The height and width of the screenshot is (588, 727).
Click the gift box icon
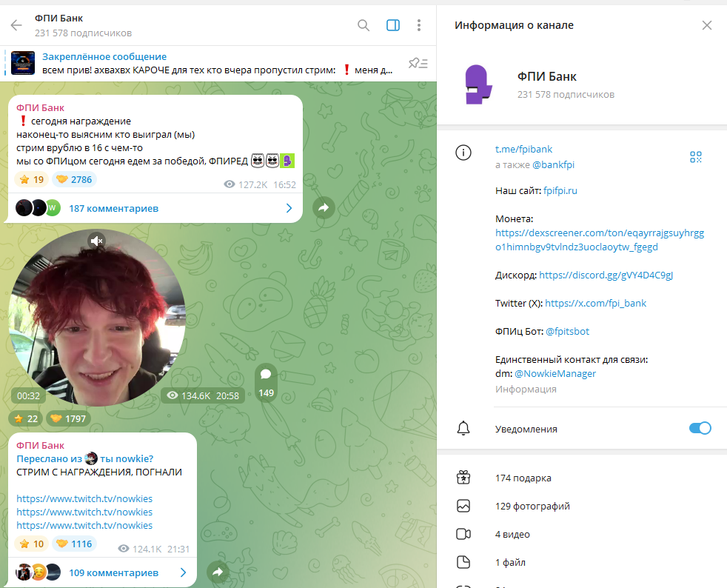[x=463, y=477]
